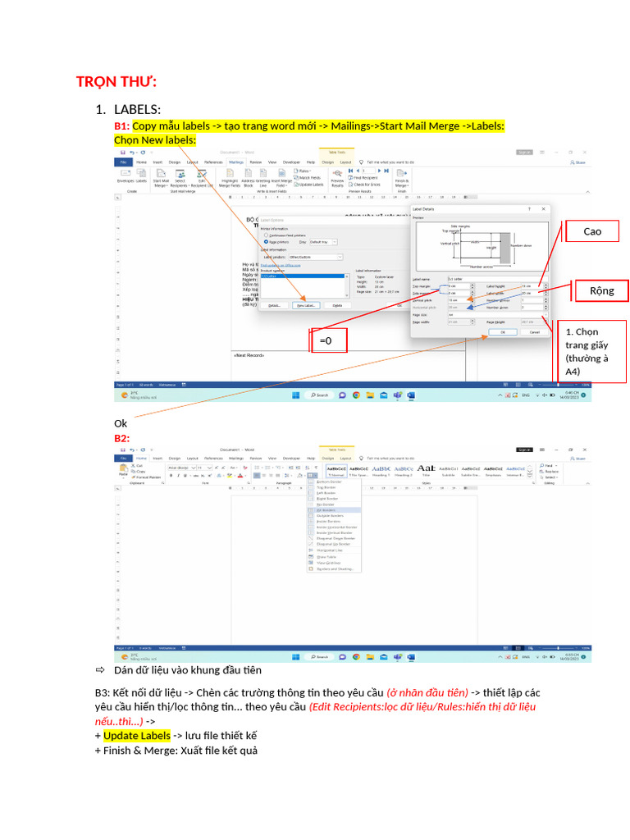Adjust zoom slider in upper screenshot status bar
Screen dimensions: 630x840
558,385
